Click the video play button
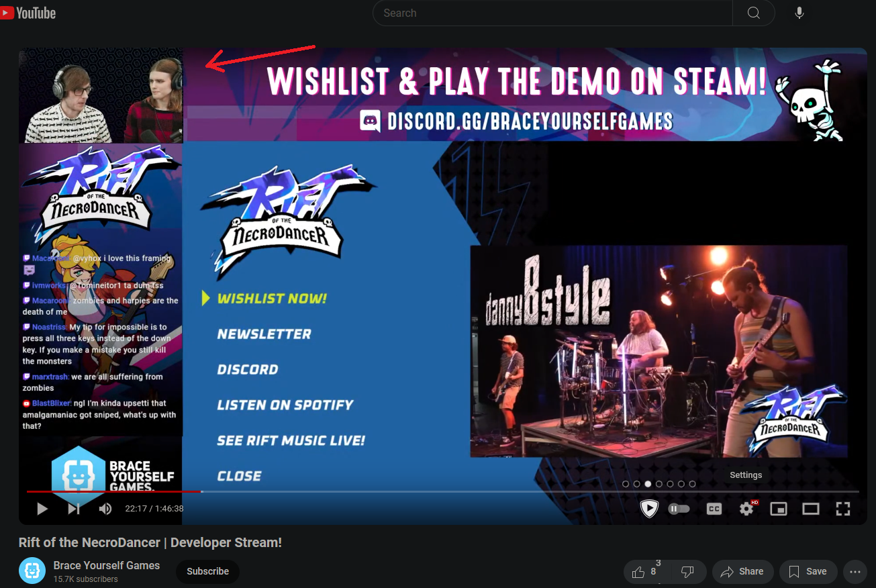The height and width of the screenshot is (588, 876). 42,509
